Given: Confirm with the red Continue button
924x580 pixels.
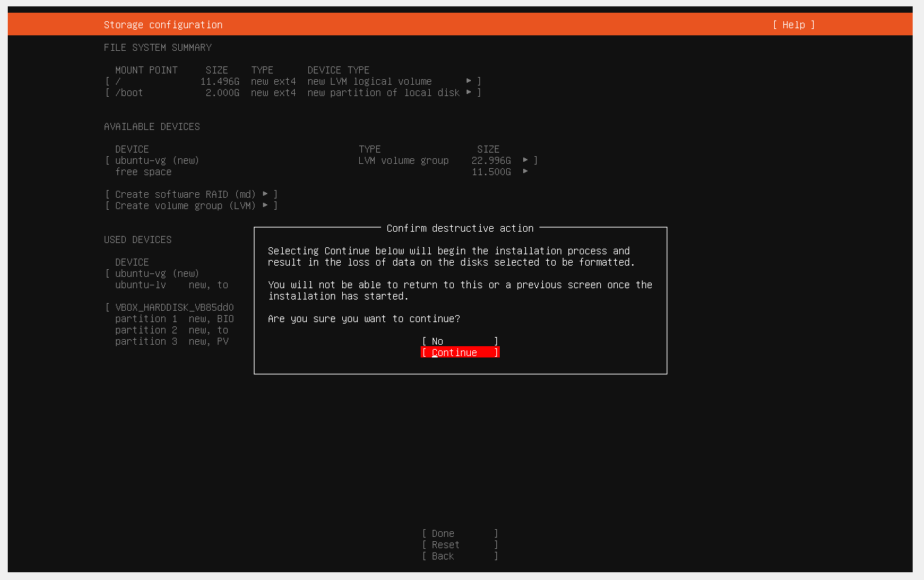Looking at the screenshot, I should pos(460,353).
